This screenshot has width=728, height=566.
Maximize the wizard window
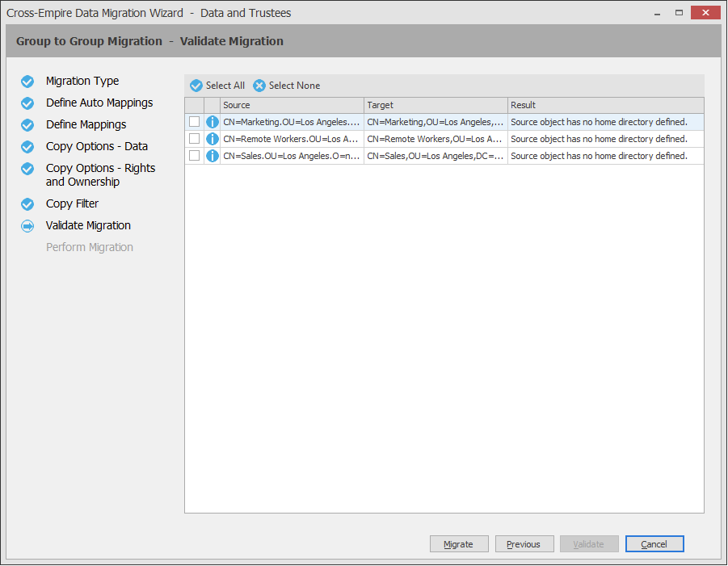679,13
